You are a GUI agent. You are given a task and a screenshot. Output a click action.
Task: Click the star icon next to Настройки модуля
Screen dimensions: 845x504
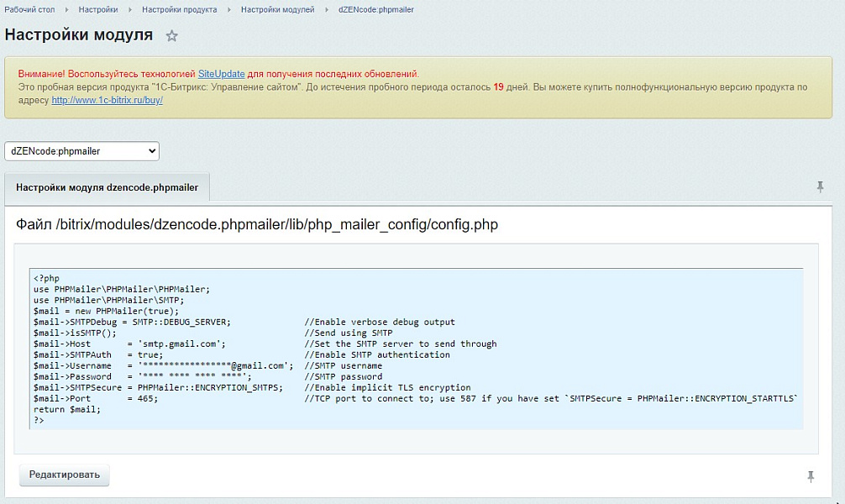coord(171,35)
